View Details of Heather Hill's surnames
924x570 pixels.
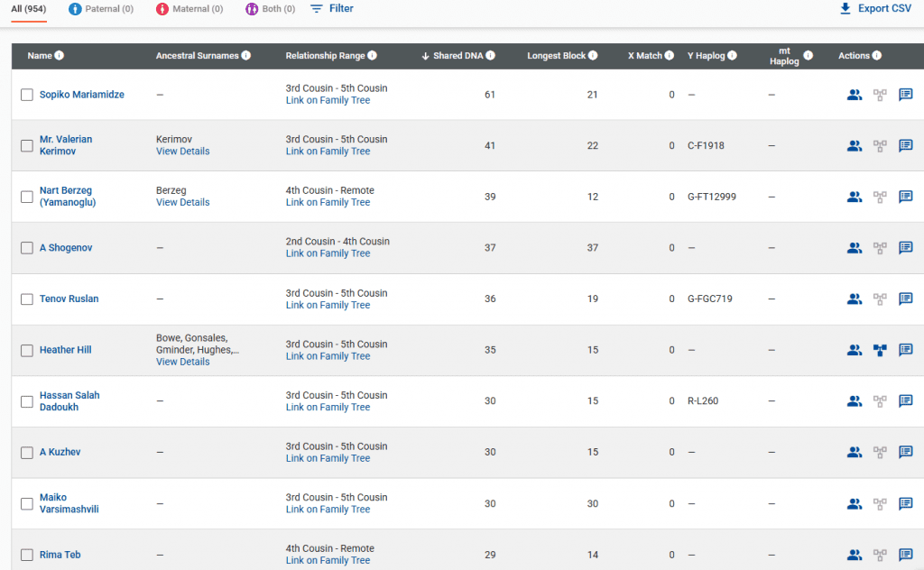click(182, 363)
